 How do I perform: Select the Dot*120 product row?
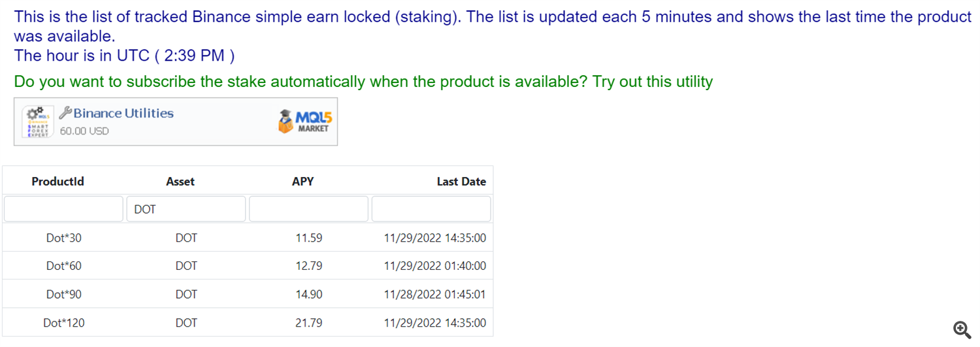248,322
